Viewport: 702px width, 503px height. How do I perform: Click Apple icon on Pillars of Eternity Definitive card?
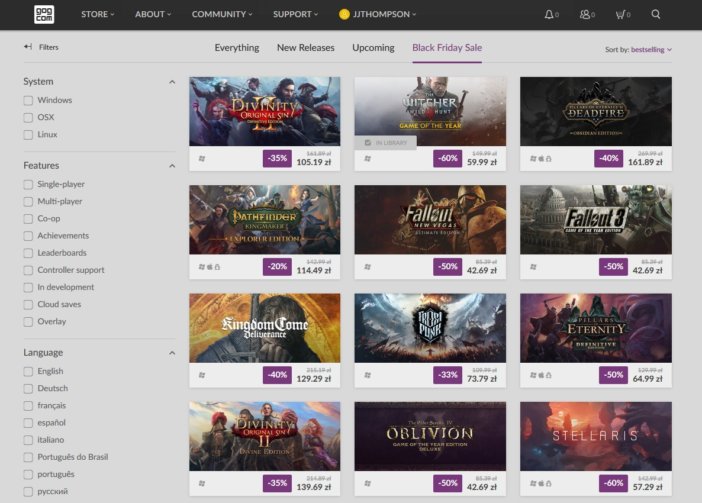(x=541, y=375)
